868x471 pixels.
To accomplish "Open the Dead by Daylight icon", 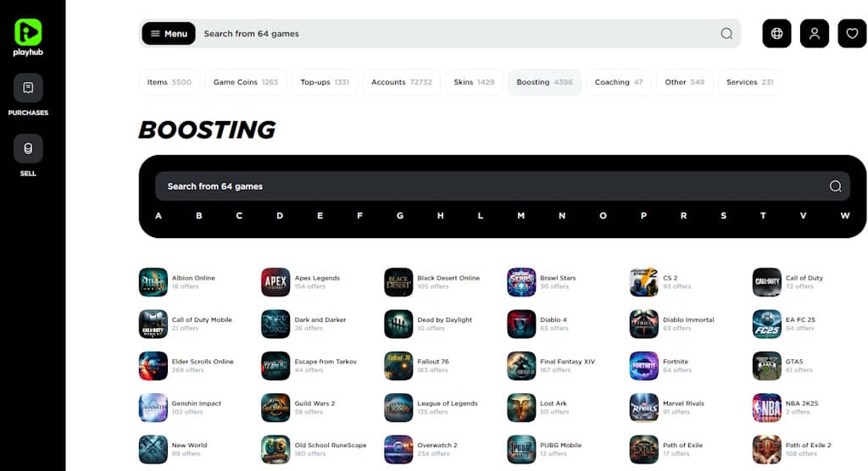I will coord(398,324).
